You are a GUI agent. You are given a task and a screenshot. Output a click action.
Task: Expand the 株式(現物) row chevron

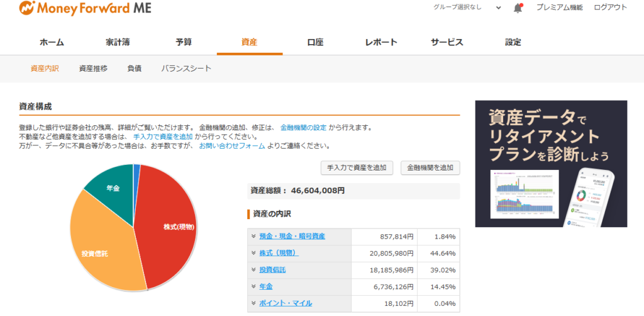tap(253, 253)
